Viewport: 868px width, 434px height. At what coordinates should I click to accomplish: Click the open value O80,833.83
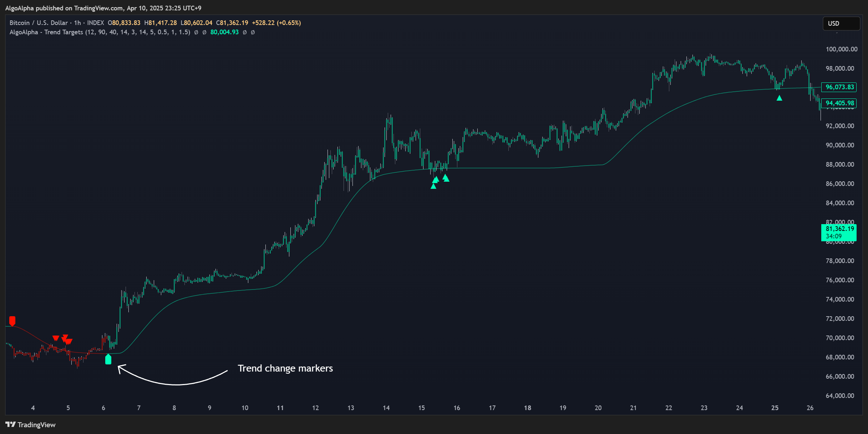[x=124, y=23]
